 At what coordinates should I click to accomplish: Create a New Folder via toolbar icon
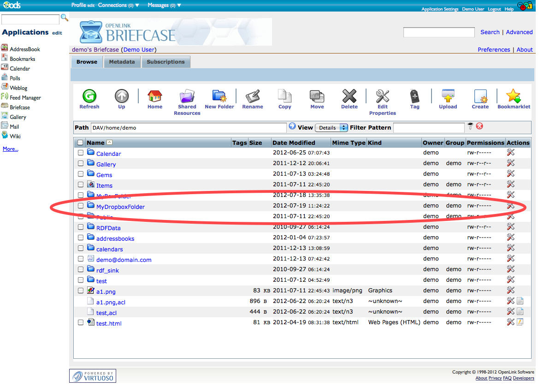click(219, 96)
